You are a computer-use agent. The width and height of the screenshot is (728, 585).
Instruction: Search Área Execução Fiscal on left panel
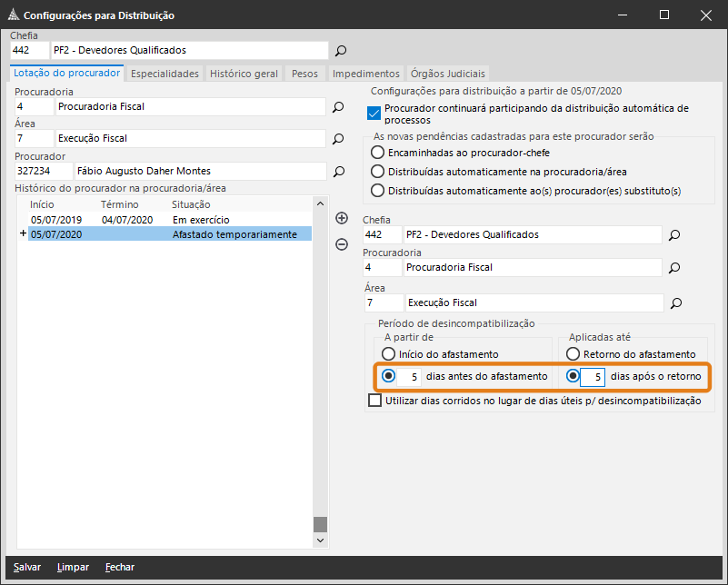[338, 139]
